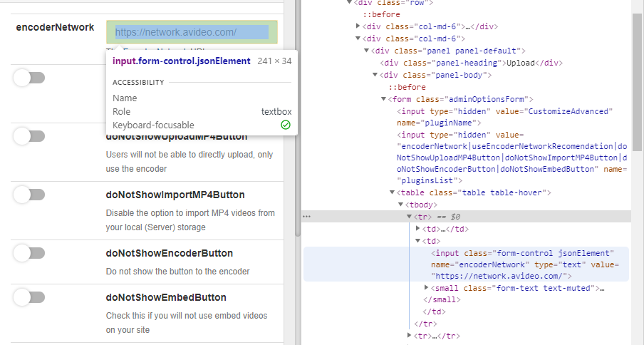
Task: Select the hidden input pluginName line
Action: (x=505, y=117)
